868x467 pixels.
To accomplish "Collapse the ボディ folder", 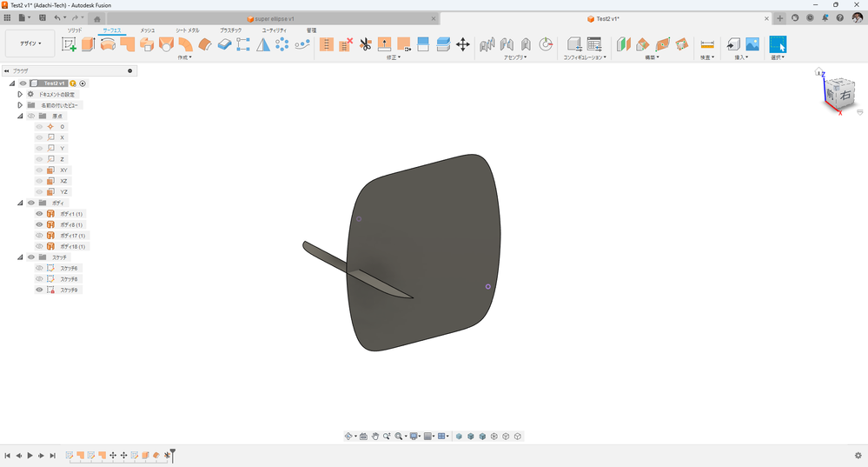I will [21, 203].
